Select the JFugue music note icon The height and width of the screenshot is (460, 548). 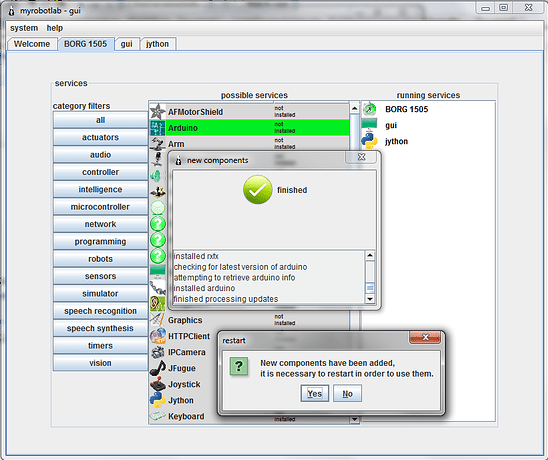[x=158, y=368]
